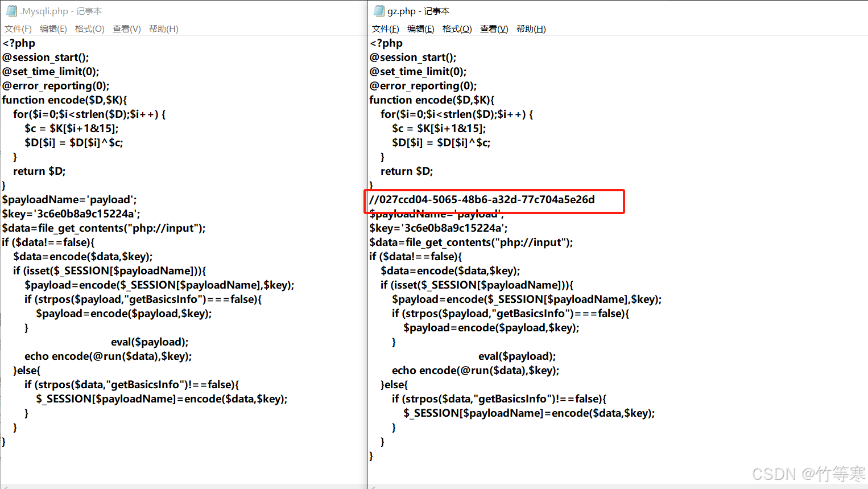The width and height of the screenshot is (868, 489).
Task: Click $data=encode($data,$key); in gz.php
Action: 450,271
